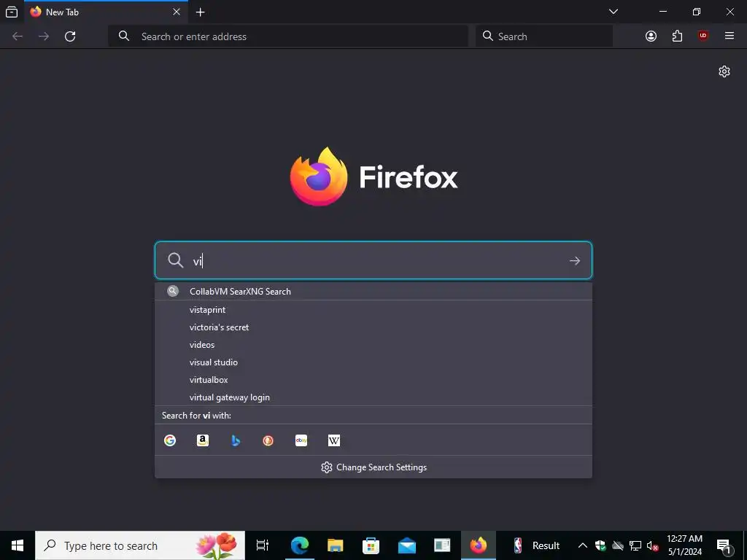Choose the 'virtualbox' suggestion
747x560 pixels.
click(x=373, y=380)
